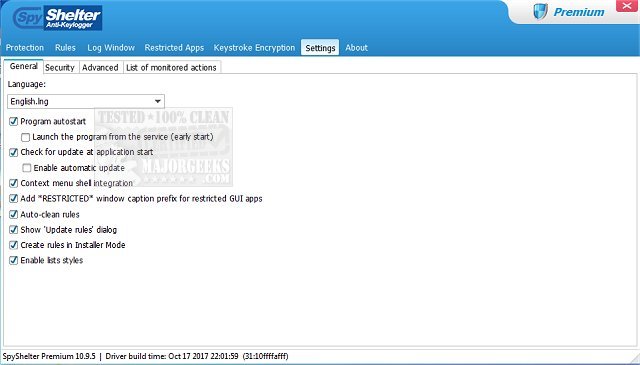
Task: Toggle Context menu shell integration
Action: (x=13, y=183)
